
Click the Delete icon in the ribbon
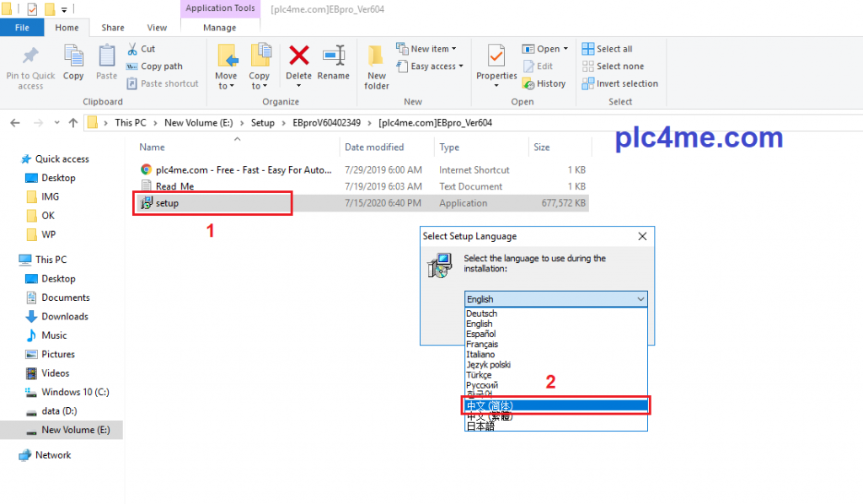(x=298, y=56)
